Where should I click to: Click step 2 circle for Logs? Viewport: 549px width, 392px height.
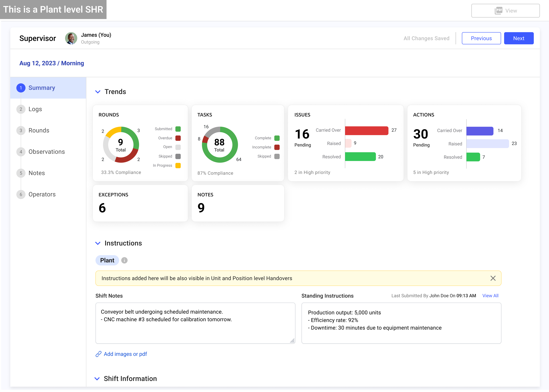[x=21, y=109]
